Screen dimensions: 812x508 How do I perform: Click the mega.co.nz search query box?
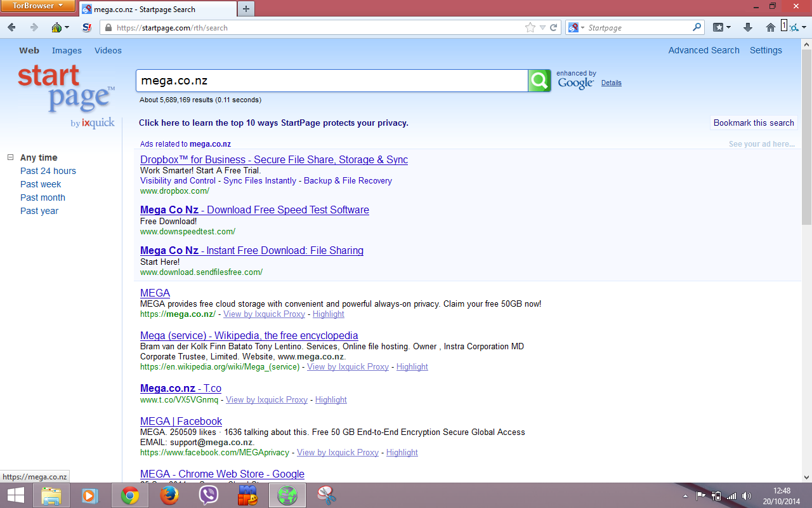click(332, 81)
